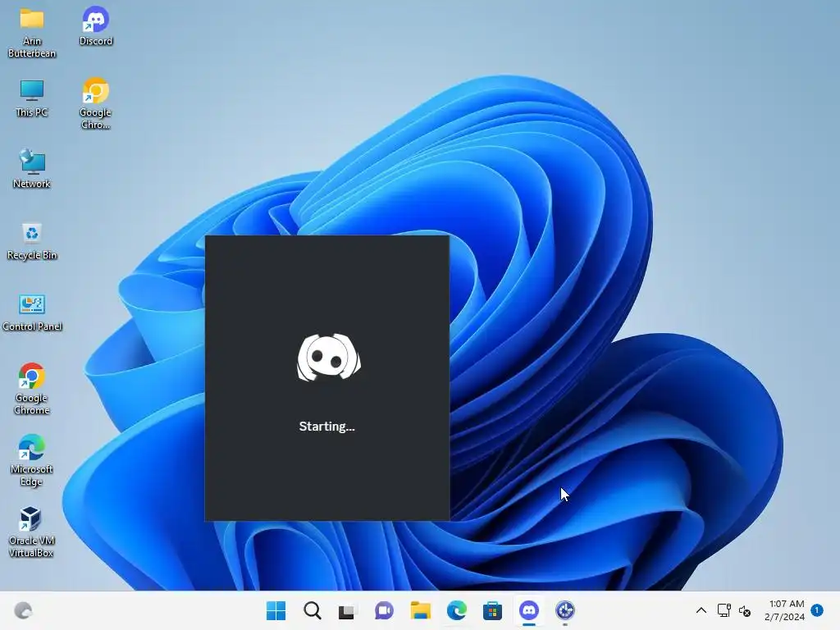Viewport: 840px width, 630px height.
Task: Show hidden system tray icons
Action: [x=701, y=610]
